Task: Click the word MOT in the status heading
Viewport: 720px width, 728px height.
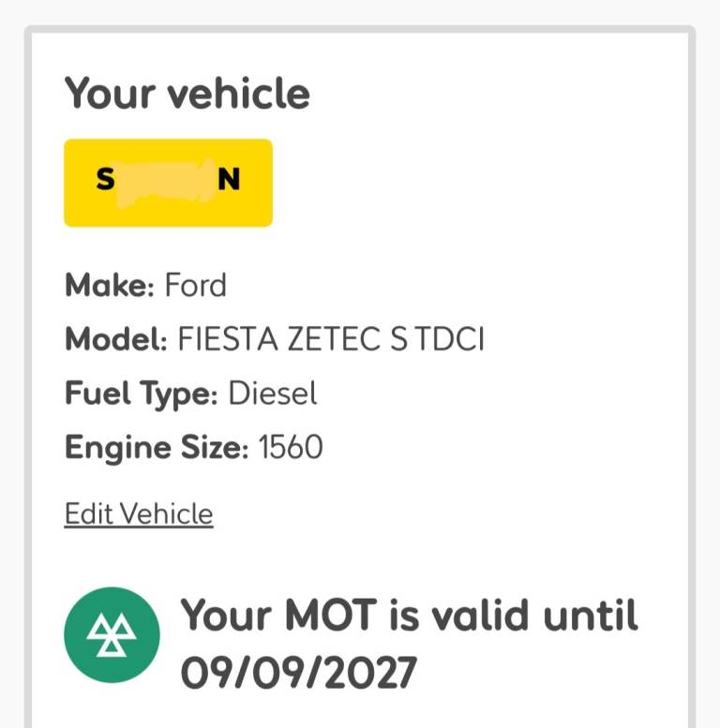Action: point(331,615)
